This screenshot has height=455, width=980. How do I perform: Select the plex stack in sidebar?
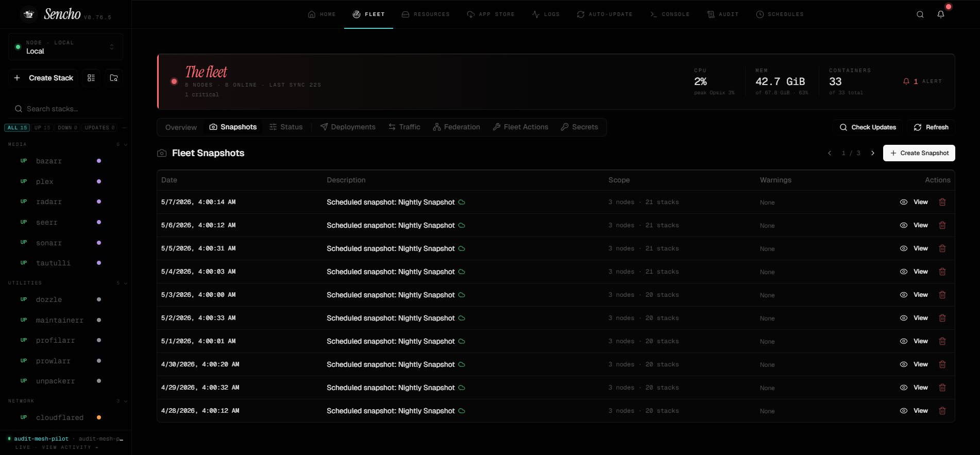pos(65,181)
